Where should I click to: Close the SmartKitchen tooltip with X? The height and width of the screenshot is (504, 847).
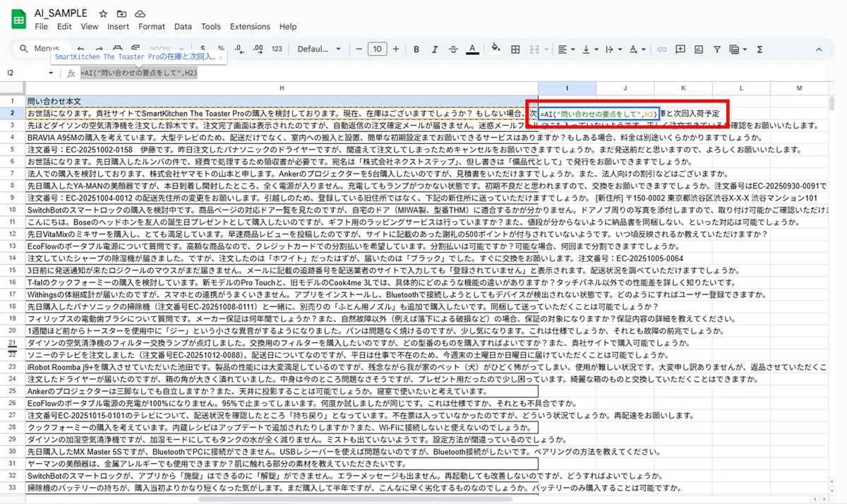tap(221, 57)
